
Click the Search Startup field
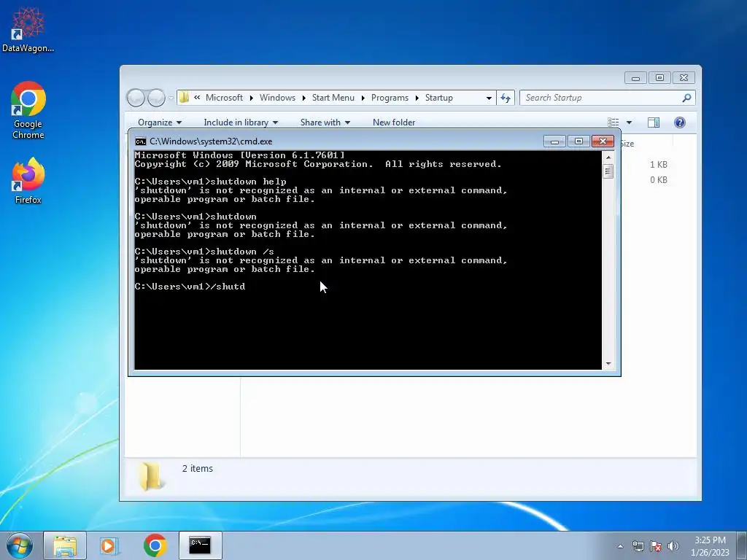[x=608, y=98]
